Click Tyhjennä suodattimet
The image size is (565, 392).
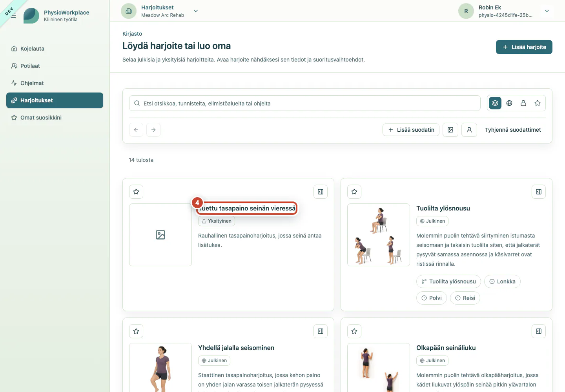pos(513,130)
